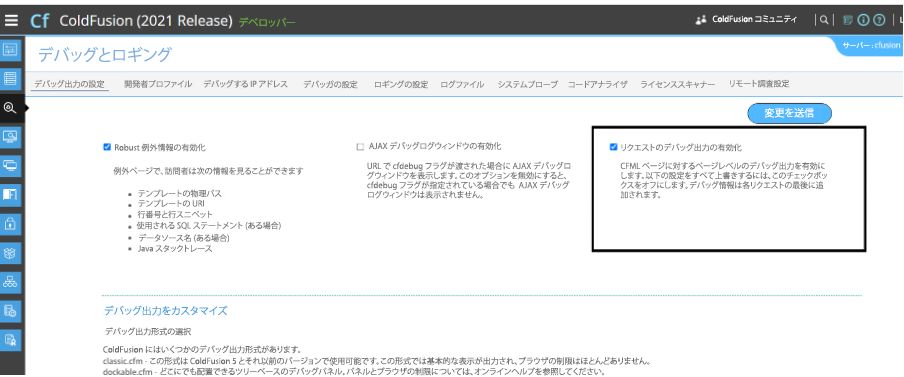This screenshot has height=377, width=904.
Task: Go to the リモート調査設定 tab
Action: 759,84
